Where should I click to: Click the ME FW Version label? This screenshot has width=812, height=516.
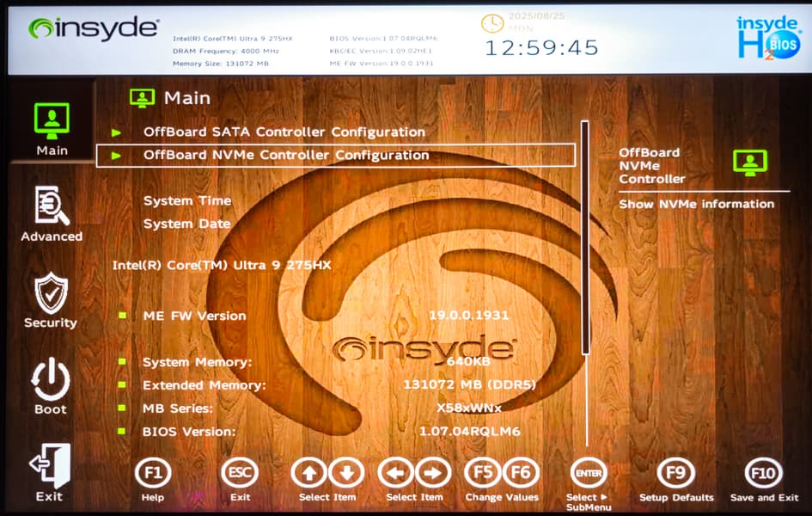195,316
